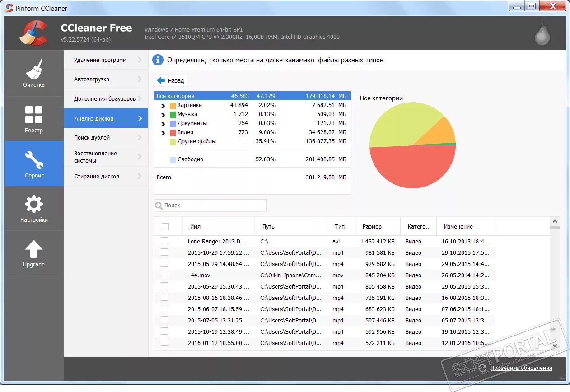Click the chevron next to Удаление программ
This screenshot has height=392, width=570.
(x=140, y=60)
